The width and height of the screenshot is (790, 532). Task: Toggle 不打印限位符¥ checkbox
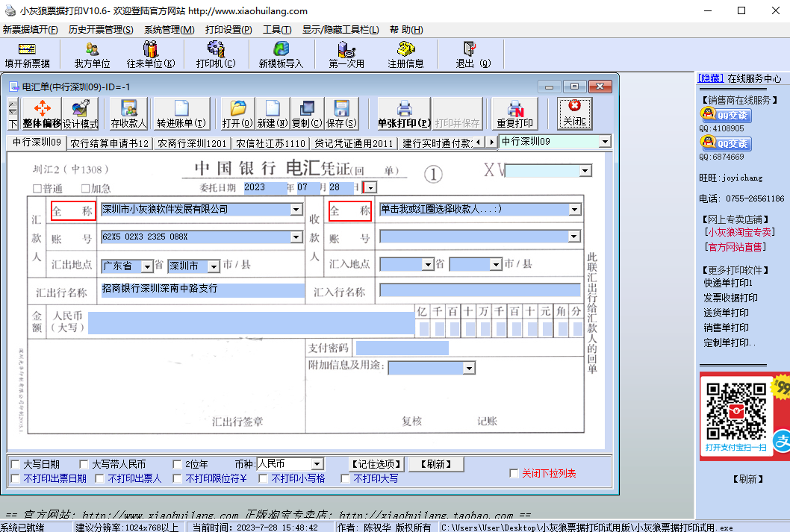178,478
